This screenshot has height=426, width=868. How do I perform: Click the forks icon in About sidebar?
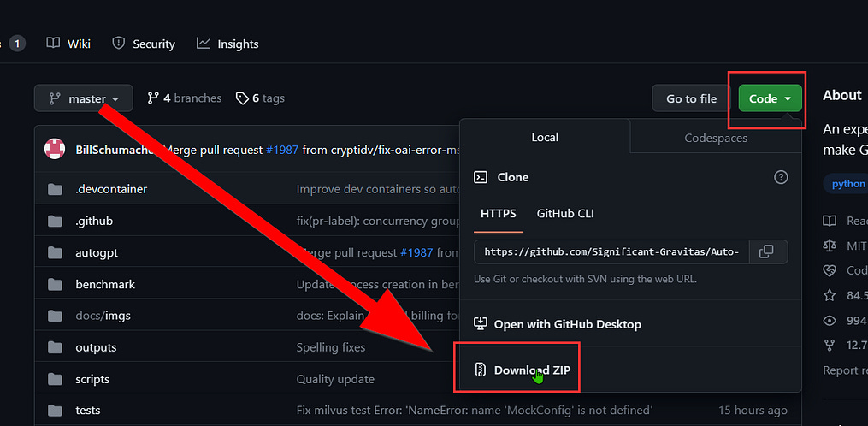pyautogui.click(x=830, y=346)
